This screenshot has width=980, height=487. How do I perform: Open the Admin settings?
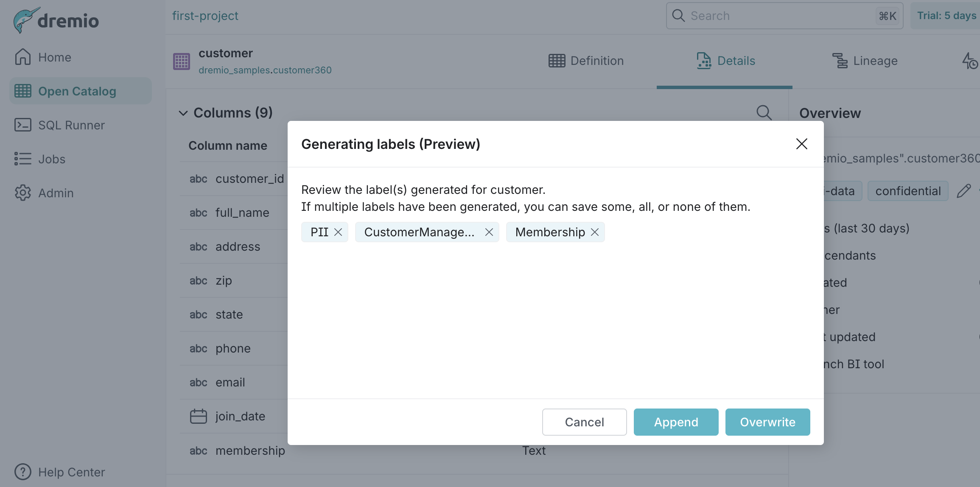[x=56, y=193]
